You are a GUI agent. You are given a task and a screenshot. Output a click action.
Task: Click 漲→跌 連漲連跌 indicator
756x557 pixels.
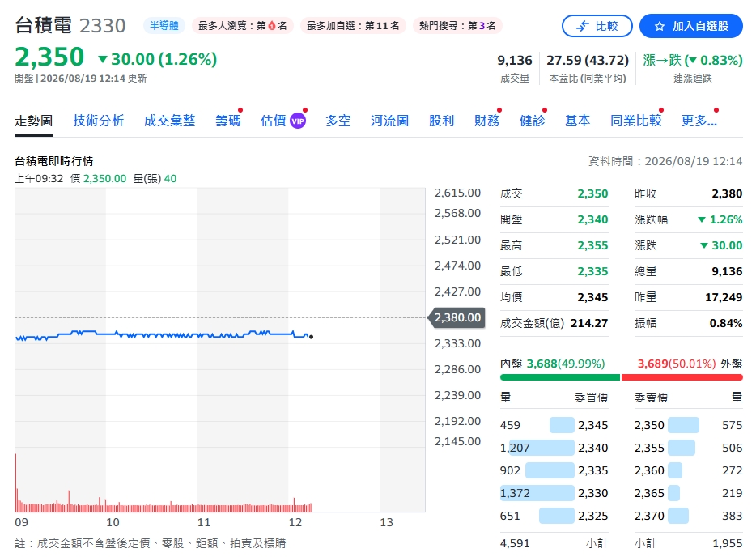(x=692, y=60)
